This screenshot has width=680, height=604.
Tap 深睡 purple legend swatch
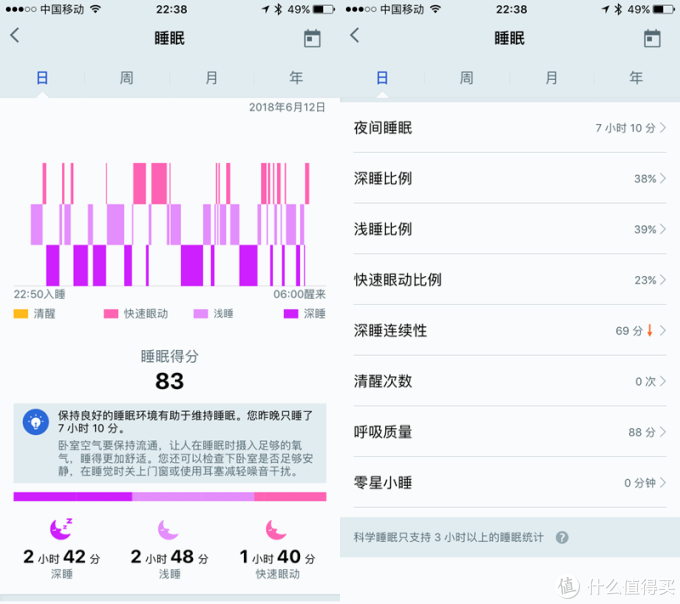[x=291, y=314]
